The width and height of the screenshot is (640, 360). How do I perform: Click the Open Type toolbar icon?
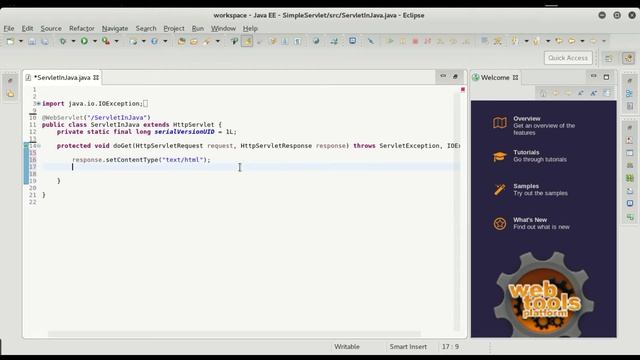pos(181,41)
